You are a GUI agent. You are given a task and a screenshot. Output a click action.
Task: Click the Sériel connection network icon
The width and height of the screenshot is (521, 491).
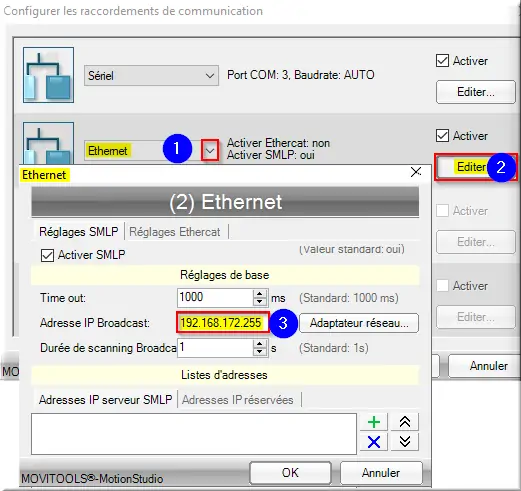click(x=49, y=75)
